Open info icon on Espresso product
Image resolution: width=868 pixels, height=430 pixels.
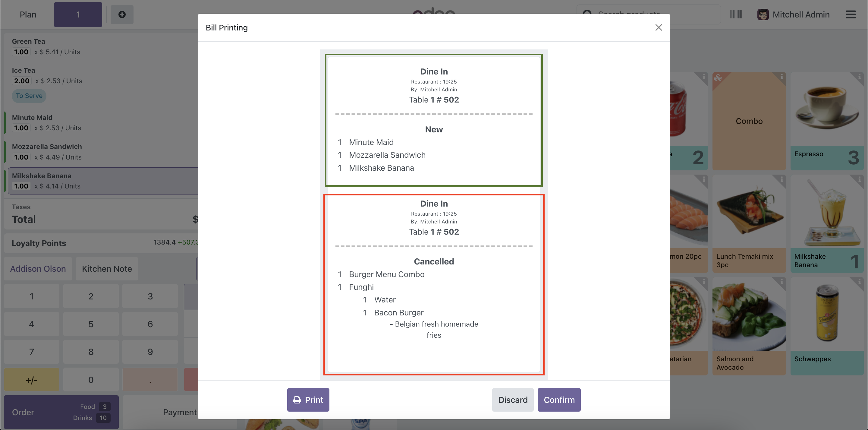859,77
